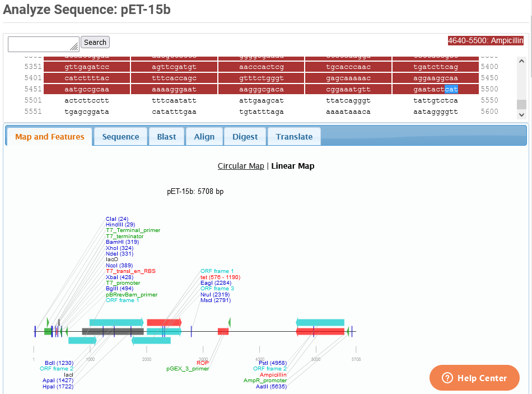Select the PstI (4958) site label
The width and height of the screenshot is (532, 394).
click(273, 363)
